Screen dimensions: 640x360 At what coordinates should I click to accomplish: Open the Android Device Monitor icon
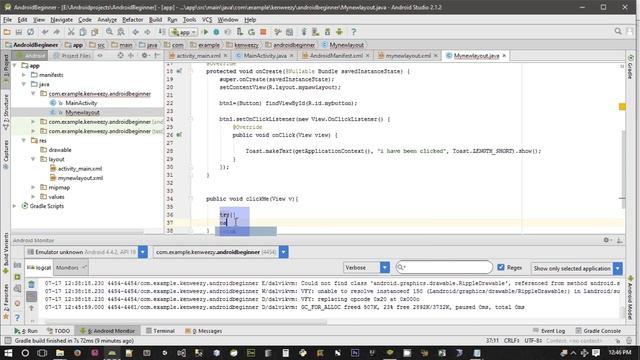(x=339, y=32)
